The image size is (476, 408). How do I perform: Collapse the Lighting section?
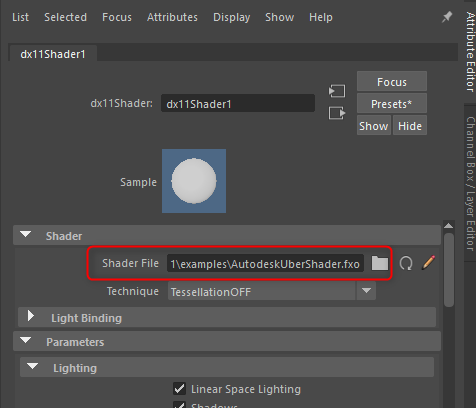coord(32,366)
